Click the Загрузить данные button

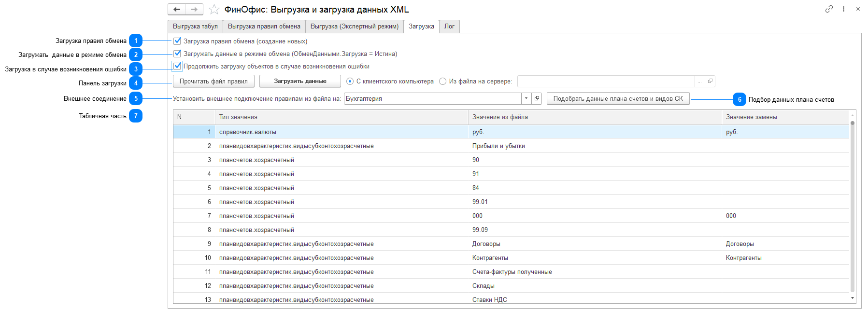pos(300,82)
